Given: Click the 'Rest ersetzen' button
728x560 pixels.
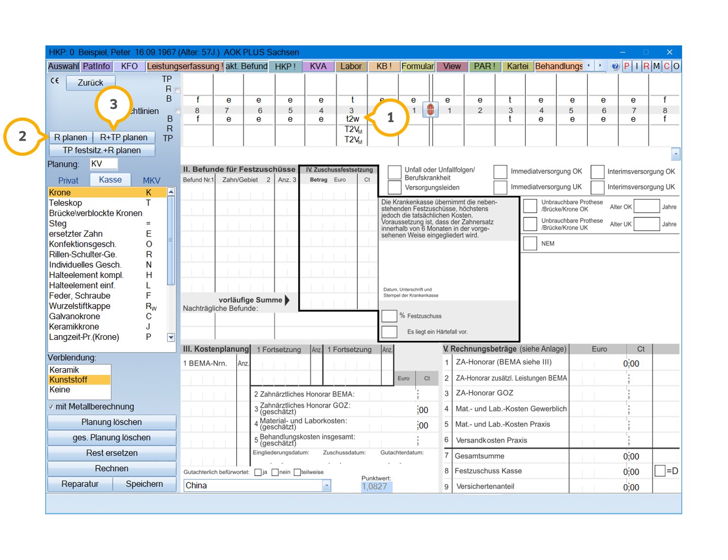Looking at the screenshot, I should click(112, 453).
